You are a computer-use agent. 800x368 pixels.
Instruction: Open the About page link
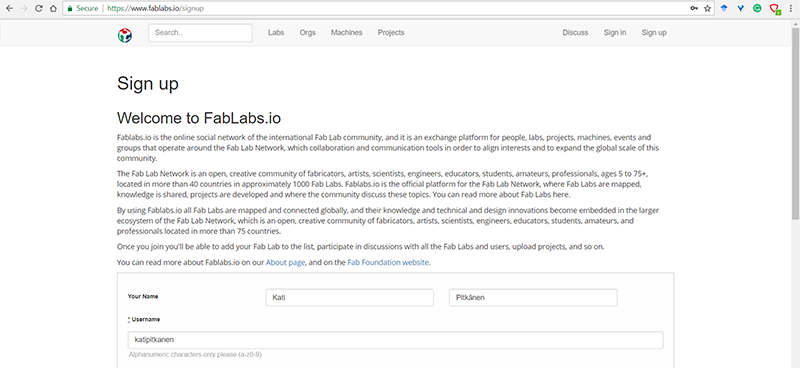pos(285,262)
